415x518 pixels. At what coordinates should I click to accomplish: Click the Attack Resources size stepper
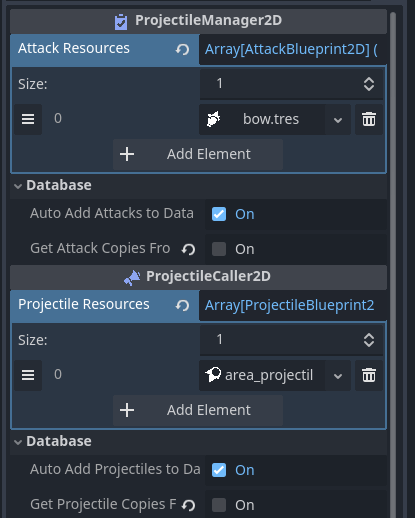click(x=369, y=84)
